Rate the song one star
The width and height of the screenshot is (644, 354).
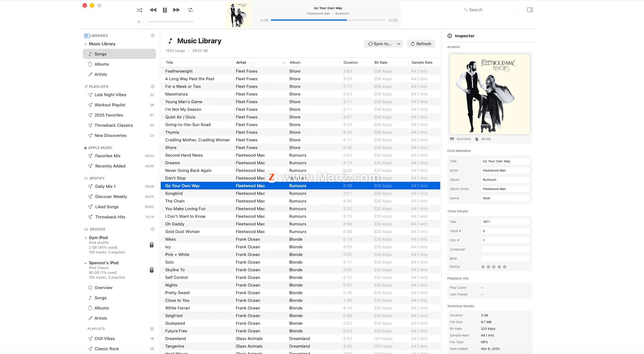[x=483, y=267]
